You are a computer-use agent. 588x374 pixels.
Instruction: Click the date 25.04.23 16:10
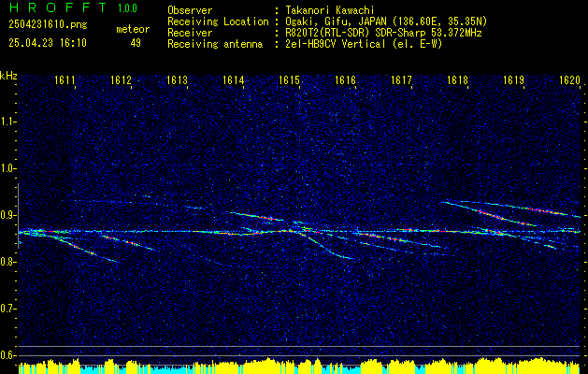pos(48,42)
